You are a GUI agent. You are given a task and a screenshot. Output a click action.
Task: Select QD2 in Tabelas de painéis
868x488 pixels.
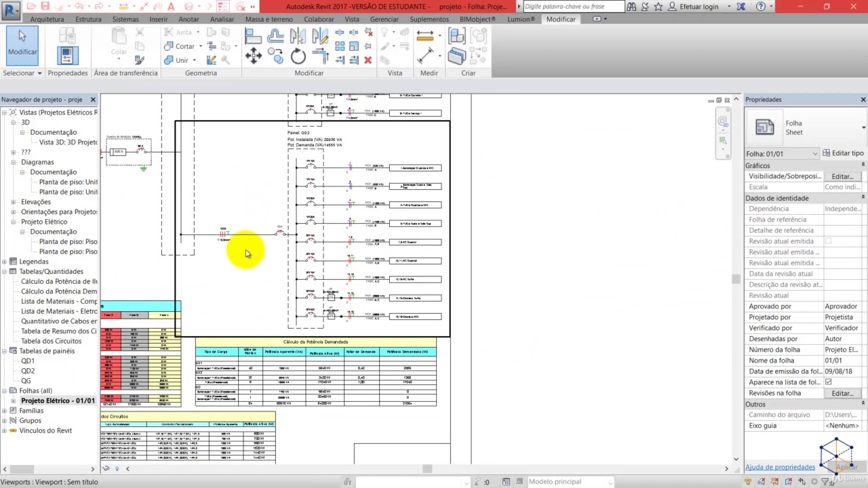[28, 371]
